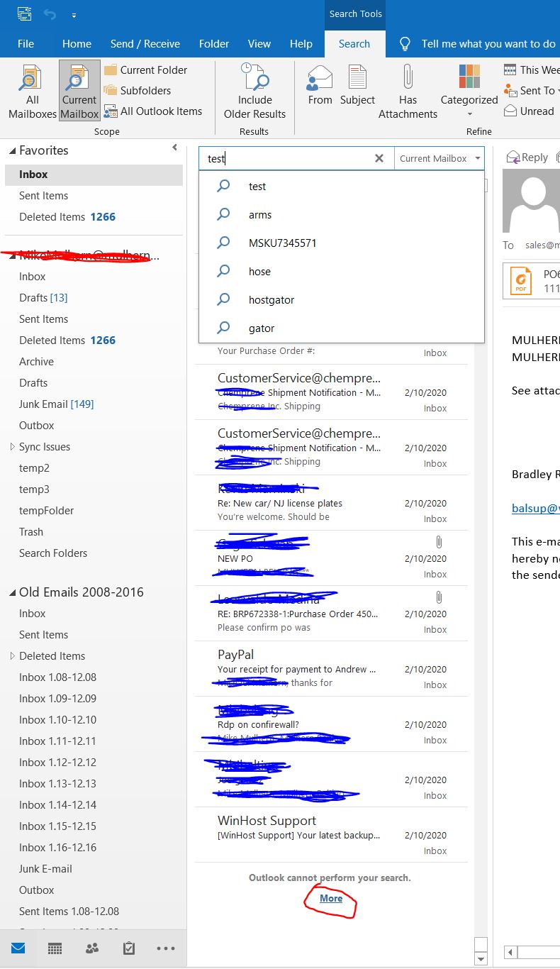Toggle the Unread filter
Screen dimensions: 560x969
pyautogui.click(x=529, y=111)
